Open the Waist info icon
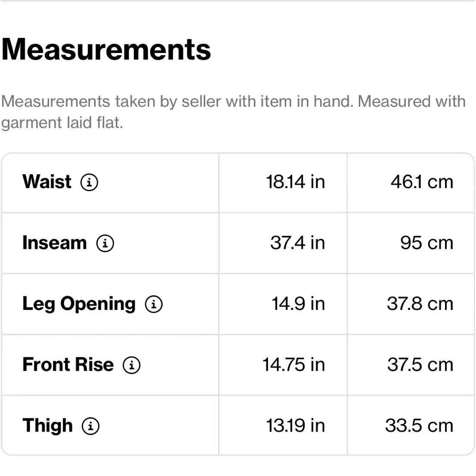The width and height of the screenshot is (476, 476). coord(89,182)
